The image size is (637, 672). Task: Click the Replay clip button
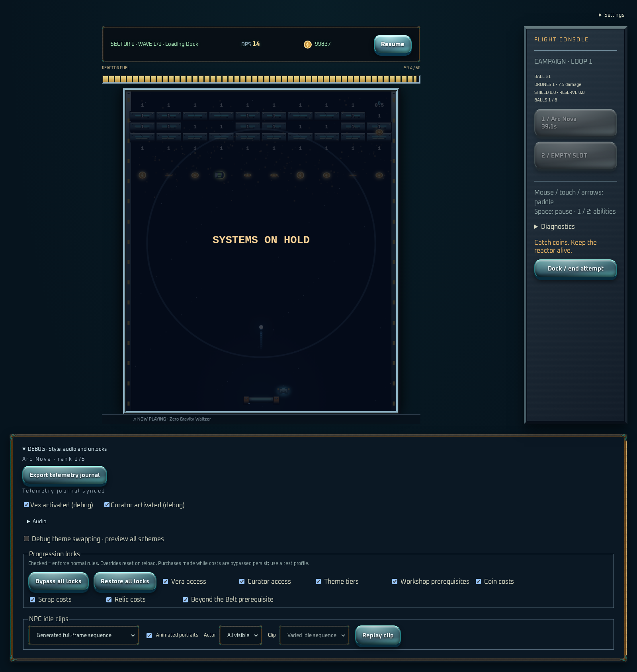[x=378, y=635]
